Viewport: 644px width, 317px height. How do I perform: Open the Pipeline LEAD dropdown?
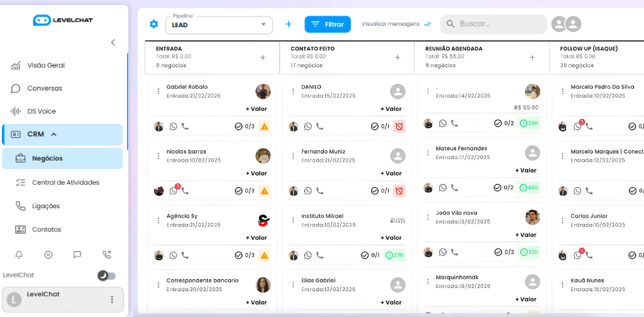(x=219, y=25)
